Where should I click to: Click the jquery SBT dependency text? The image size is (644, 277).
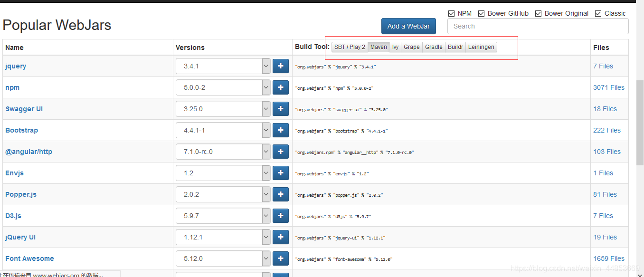[x=335, y=67]
